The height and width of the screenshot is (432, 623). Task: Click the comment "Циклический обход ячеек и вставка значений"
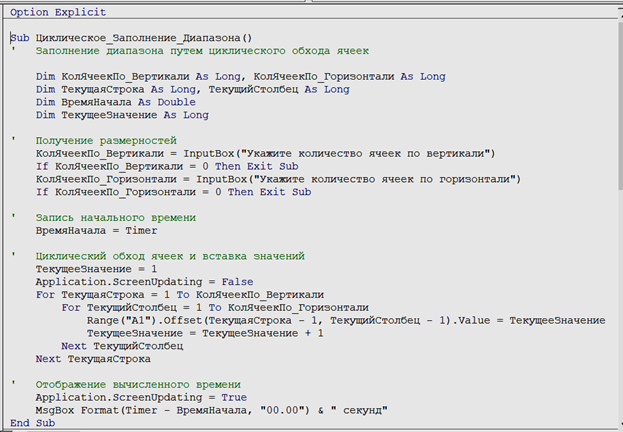(x=170, y=256)
